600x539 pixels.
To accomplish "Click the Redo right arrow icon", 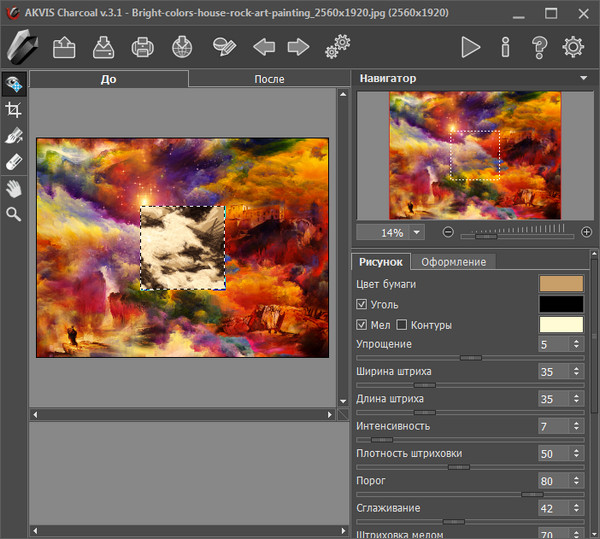I will pos(298,47).
